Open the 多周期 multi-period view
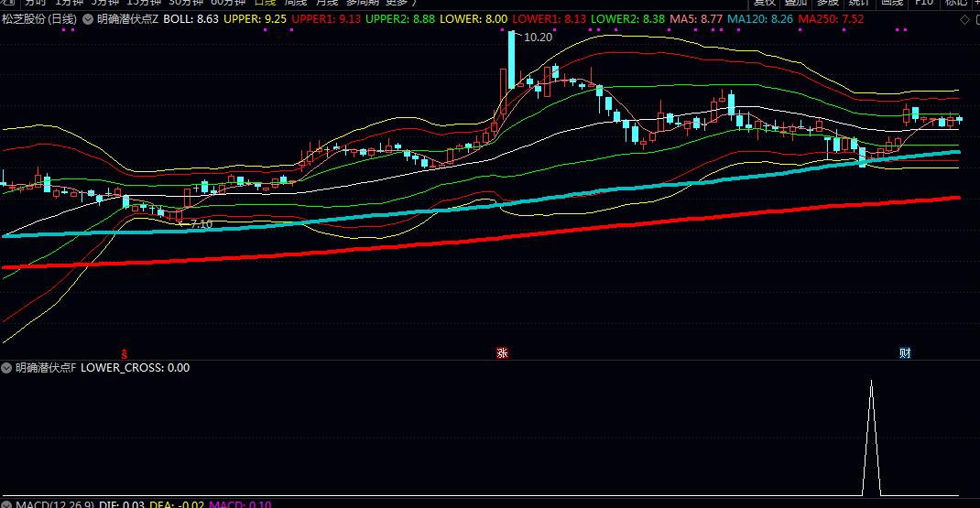Screen dimensions: 980x508 [x=363, y=3]
